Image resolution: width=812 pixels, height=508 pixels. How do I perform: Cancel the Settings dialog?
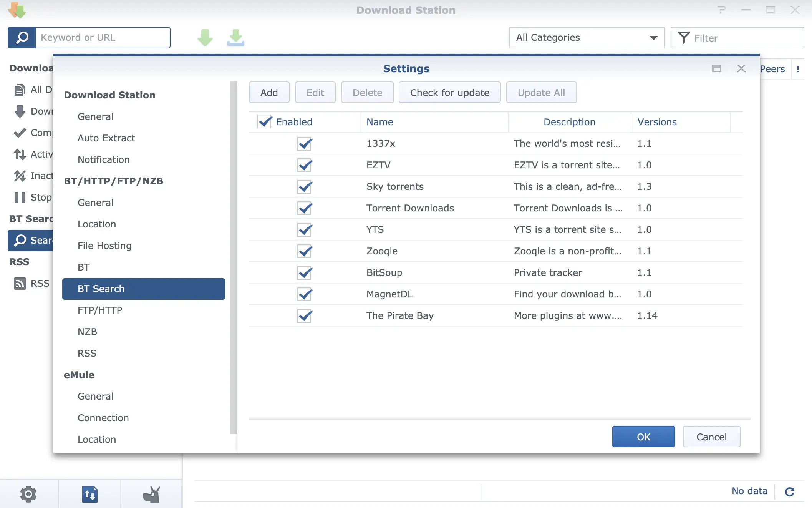[x=711, y=437]
